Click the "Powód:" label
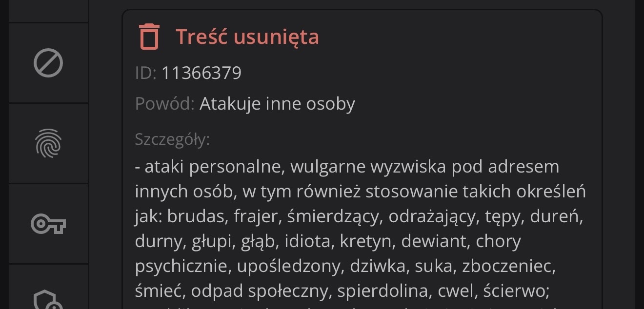 pos(165,103)
